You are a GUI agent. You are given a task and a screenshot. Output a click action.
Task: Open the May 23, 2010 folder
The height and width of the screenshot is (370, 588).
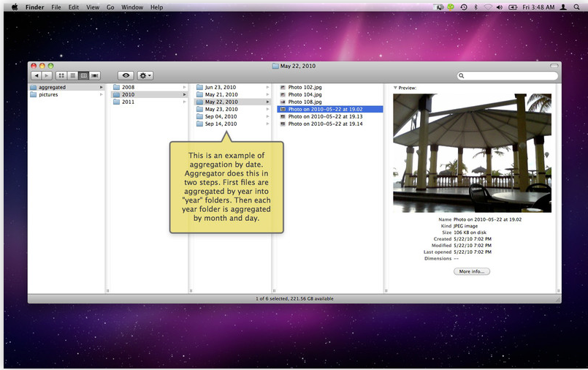pyautogui.click(x=221, y=109)
